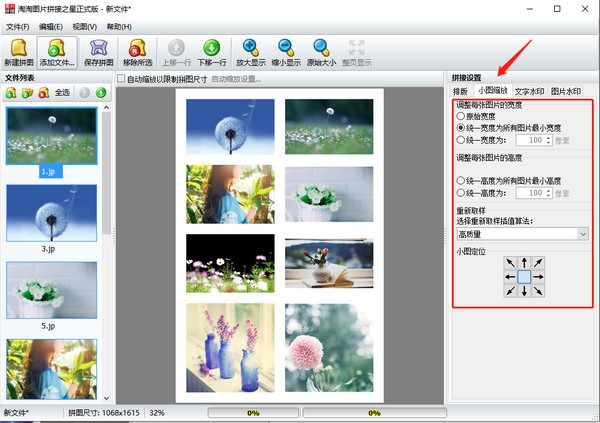Click the 统一宽度为 pixel value spinner arrows
The height and width of the screenshot is (423, 600).
click(551, 141)
